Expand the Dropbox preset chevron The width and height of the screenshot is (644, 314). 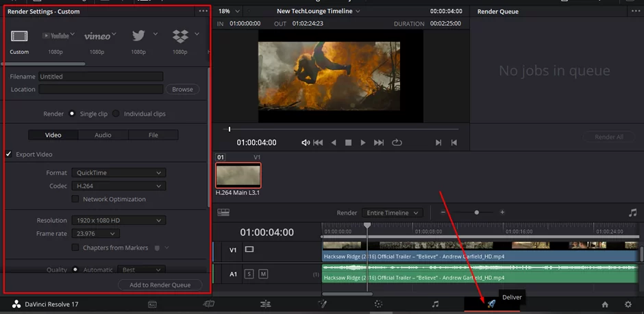(197, 34)
